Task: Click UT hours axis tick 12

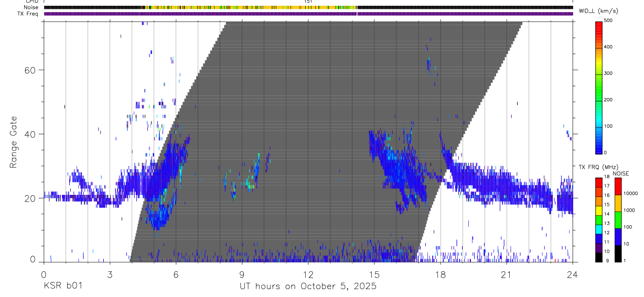Action: (x=308, y=274)
